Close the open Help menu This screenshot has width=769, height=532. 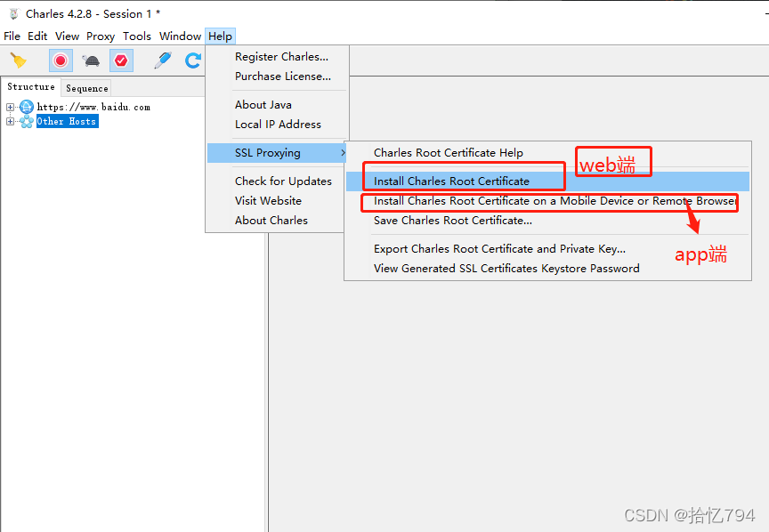click(220, 36)
